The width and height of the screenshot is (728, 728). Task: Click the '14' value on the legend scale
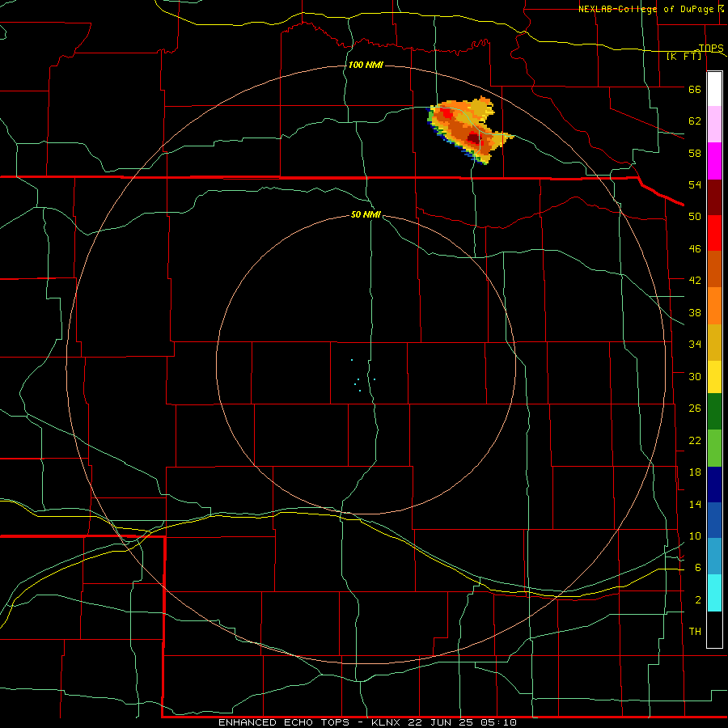(695, 504)
